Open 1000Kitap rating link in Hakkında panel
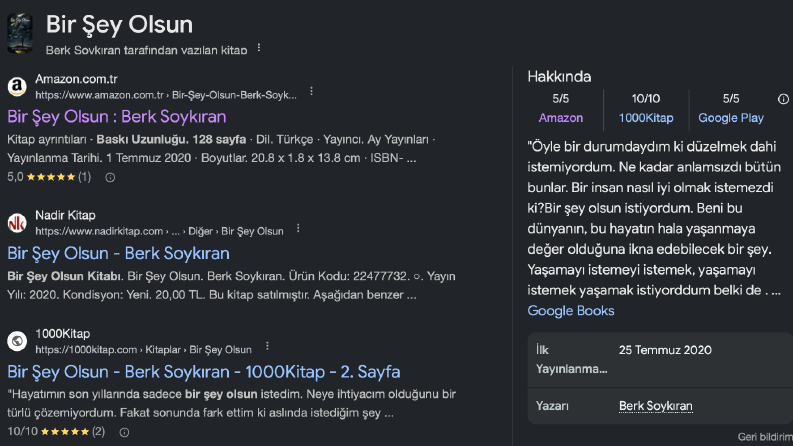793x446 pixels. pyautogui.click(x=646, y=118)
